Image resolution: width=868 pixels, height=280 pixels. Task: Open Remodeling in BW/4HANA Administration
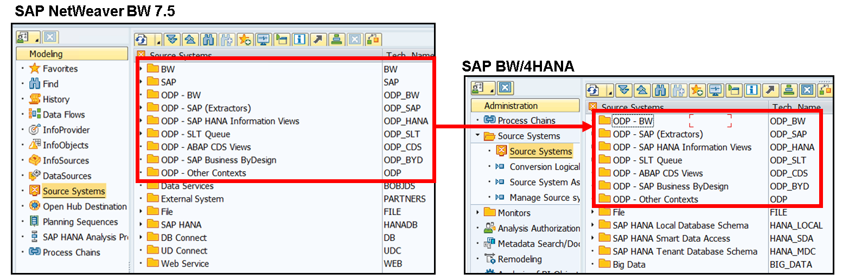pos(513,259)
